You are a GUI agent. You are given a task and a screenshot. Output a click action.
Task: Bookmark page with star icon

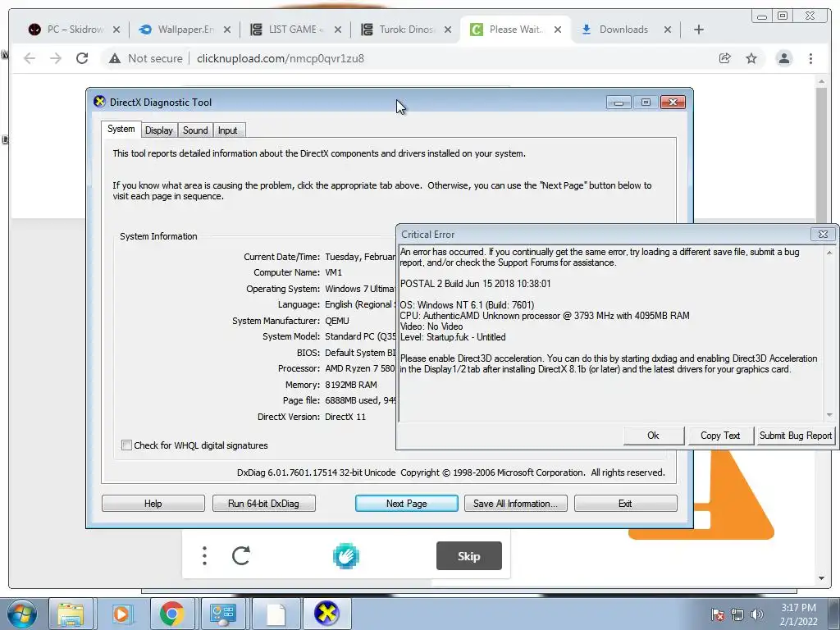(x=751, y=58)
